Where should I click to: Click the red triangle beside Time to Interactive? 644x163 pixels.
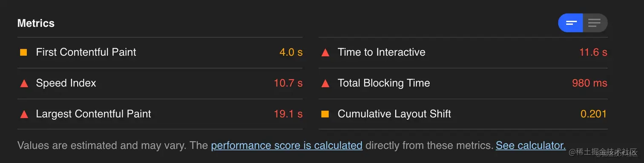click(x=325, y=52)
